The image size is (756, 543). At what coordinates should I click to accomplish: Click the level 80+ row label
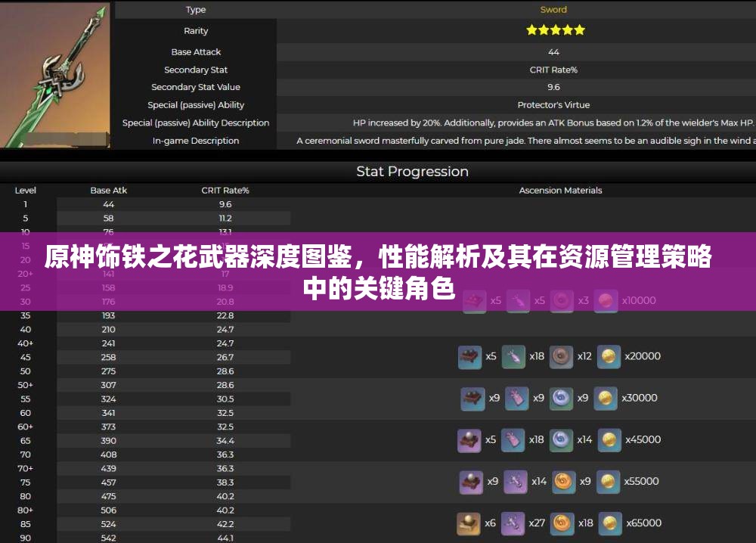click(26, 510)
